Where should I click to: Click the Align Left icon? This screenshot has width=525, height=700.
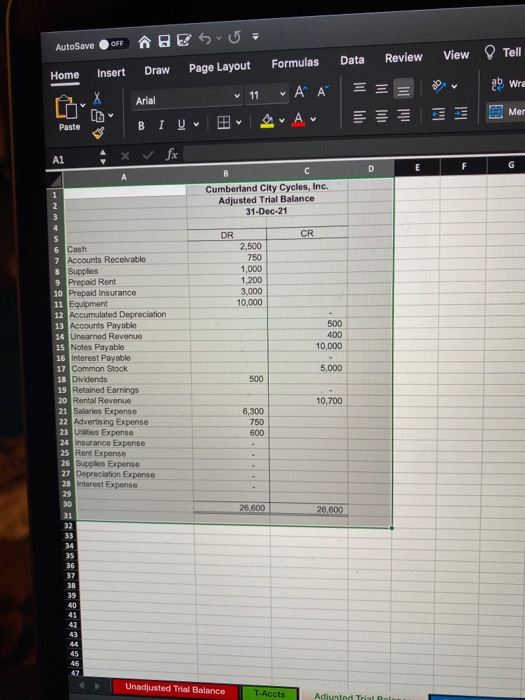[x=359, y=117]
